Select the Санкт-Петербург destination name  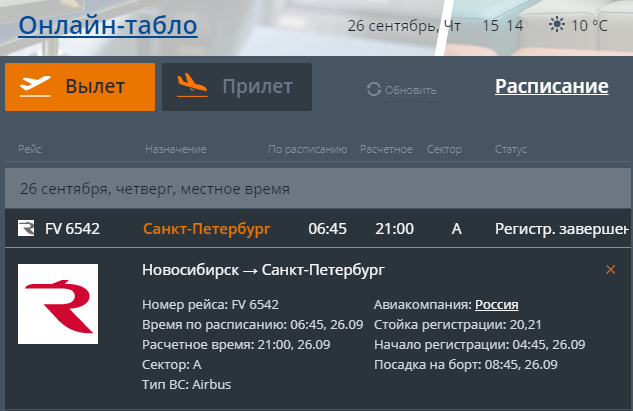(x=207, y=229)
